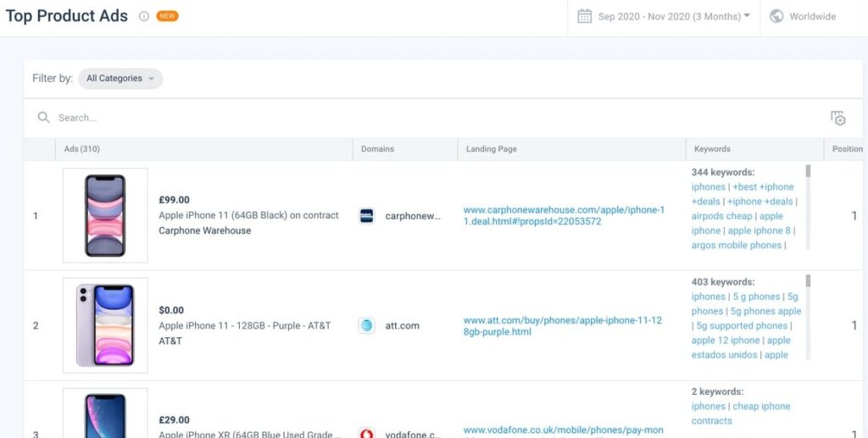Click 'Apple iPhone 11 (64GB Black) on contract' title
The height and width of the screenshot is (438, 868).
pyautogui.click(x=248, y=215)
